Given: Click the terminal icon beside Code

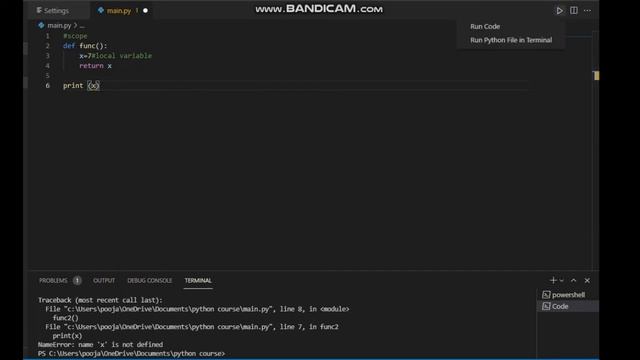Looking at the screenshot, I should pos(546,306).
